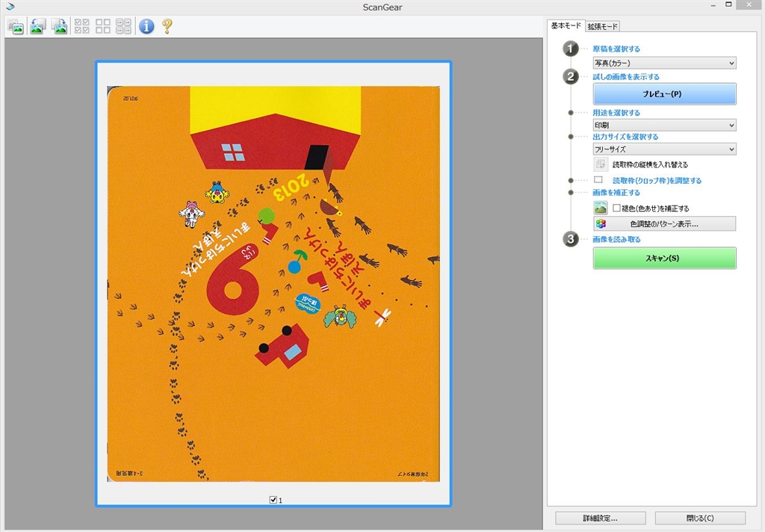Rotate the image right with toolbar icon

pos(60,26)
